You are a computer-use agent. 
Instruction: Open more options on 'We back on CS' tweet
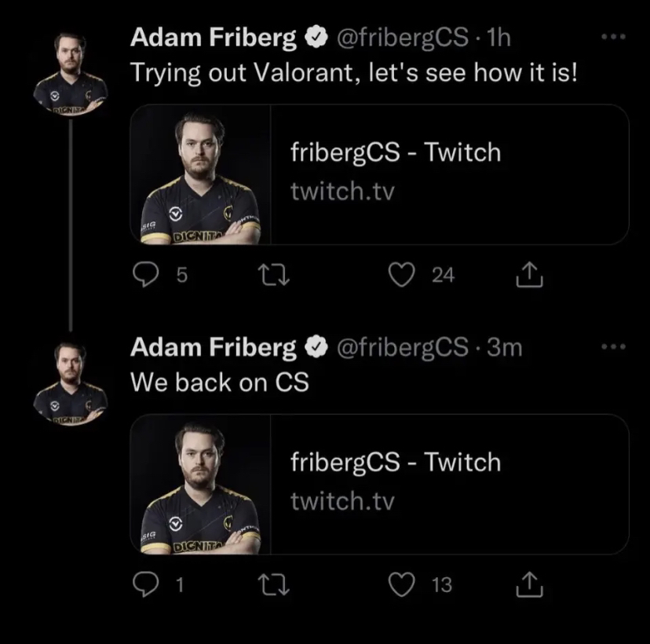point(611,346)
